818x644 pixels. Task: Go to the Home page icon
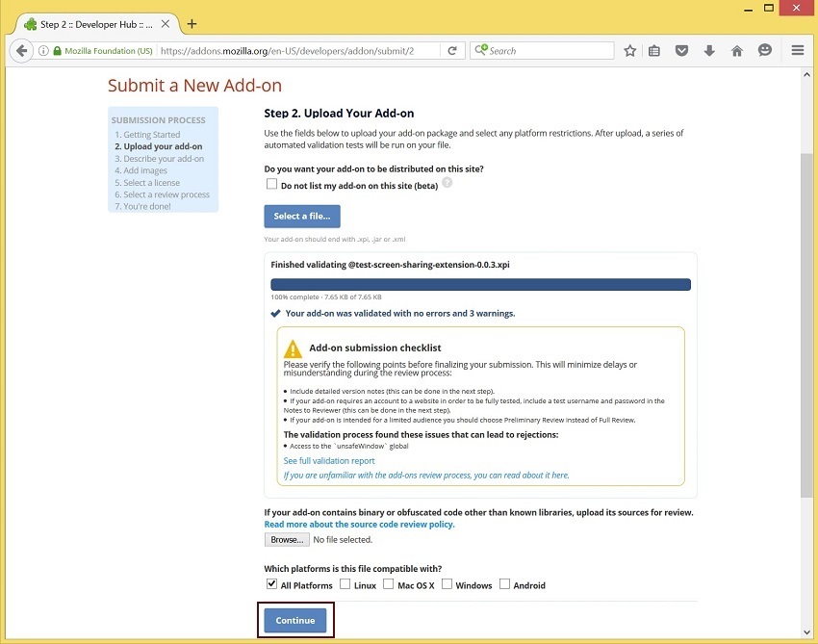(736, 51)
